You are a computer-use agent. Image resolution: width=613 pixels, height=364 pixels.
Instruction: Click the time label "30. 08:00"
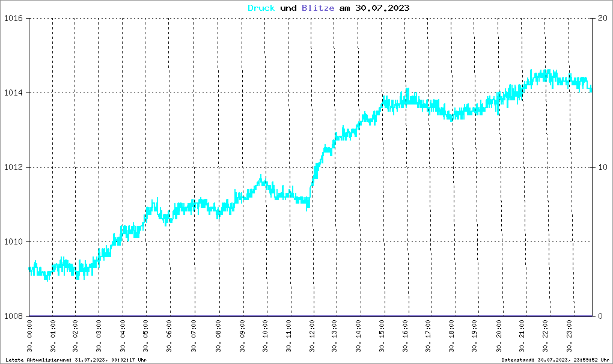pos(218,336)
